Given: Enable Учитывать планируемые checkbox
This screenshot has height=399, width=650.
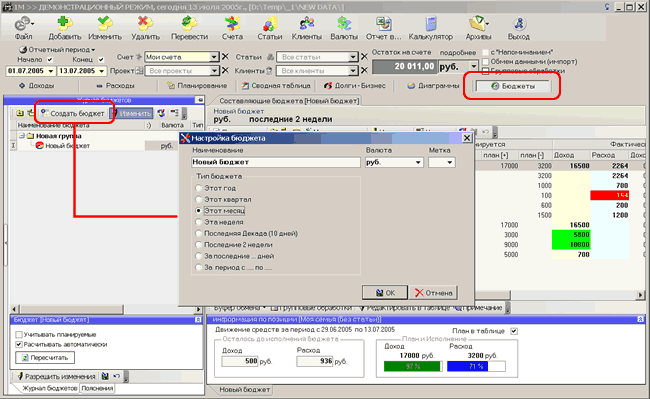Looking at the screenshot, I should pyautogui.click(x=19, y=334).
